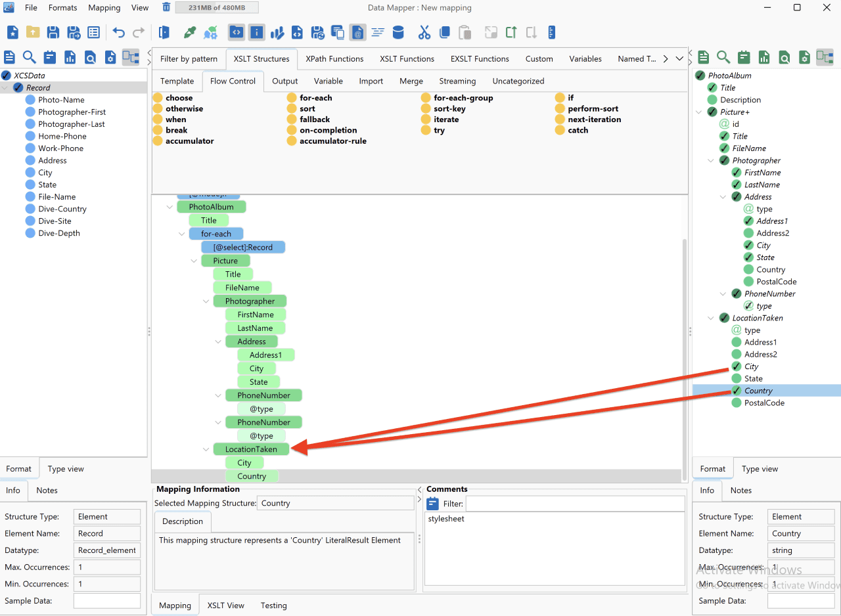
Task: Open the Mapping menu
Action: point(104,8)
